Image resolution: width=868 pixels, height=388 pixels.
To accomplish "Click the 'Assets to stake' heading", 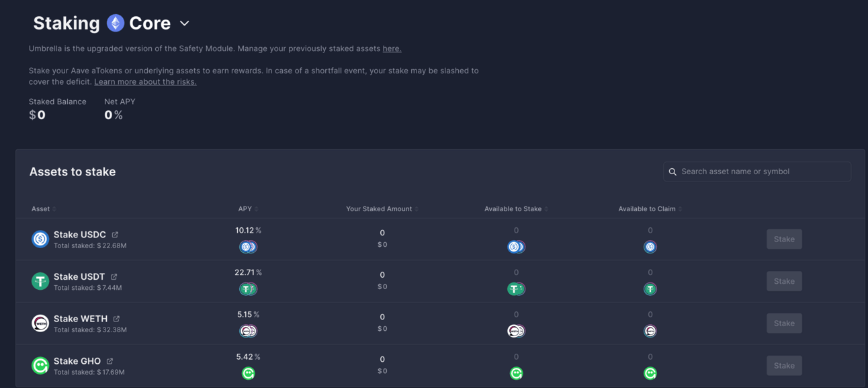I will tap(73, 171).
